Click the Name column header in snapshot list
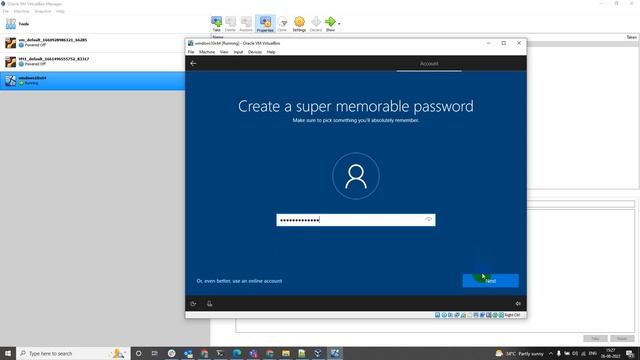Viewport: 640px width, 360px height. click(x=218, y=37)
